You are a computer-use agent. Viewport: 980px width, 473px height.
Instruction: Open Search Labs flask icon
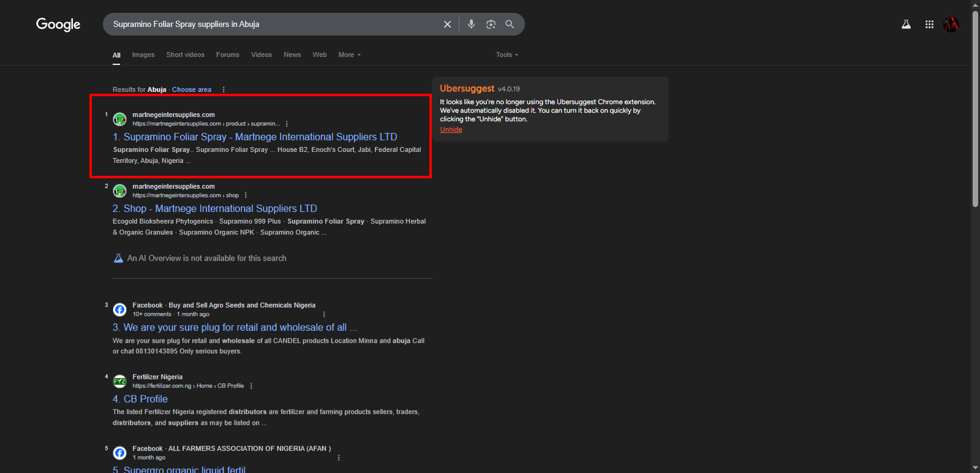[906, 25]
